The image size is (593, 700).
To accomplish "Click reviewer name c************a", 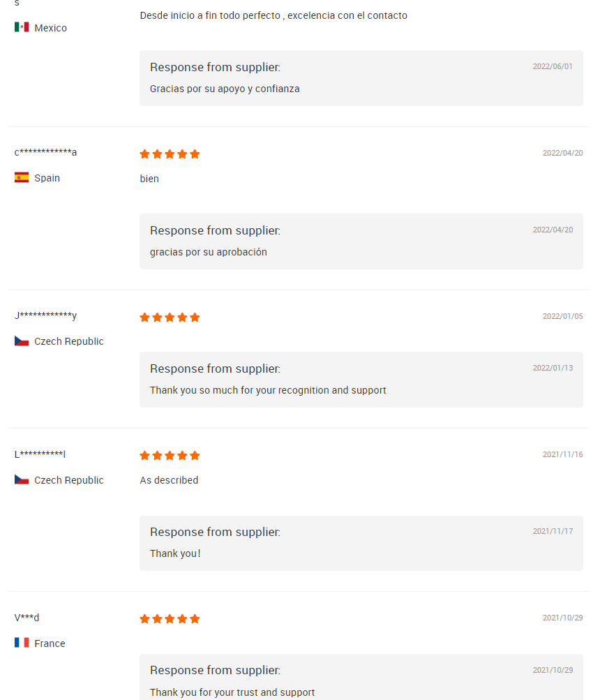I will 46,152.
